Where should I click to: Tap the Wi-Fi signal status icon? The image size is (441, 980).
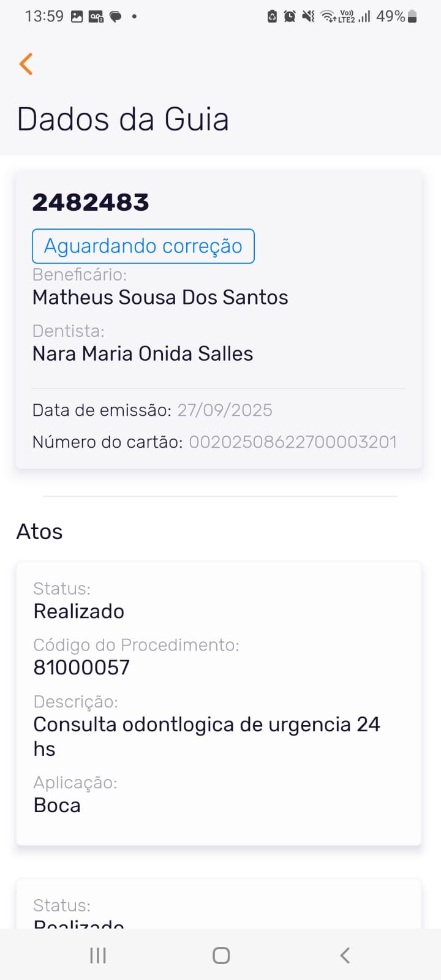[x=328, y=17]
